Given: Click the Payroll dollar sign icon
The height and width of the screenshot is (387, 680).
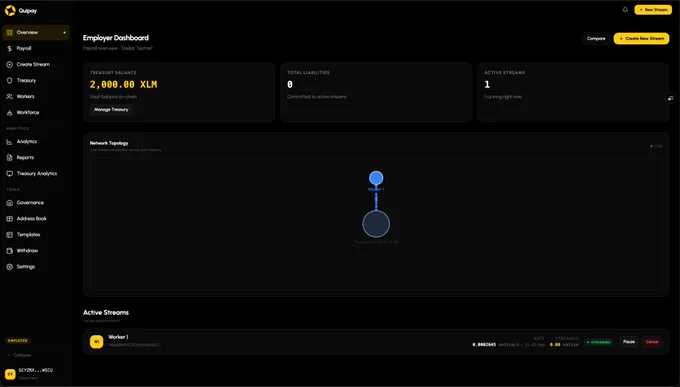Looking at the screenshot, I should pyautogui.click(x=10, y=49).
